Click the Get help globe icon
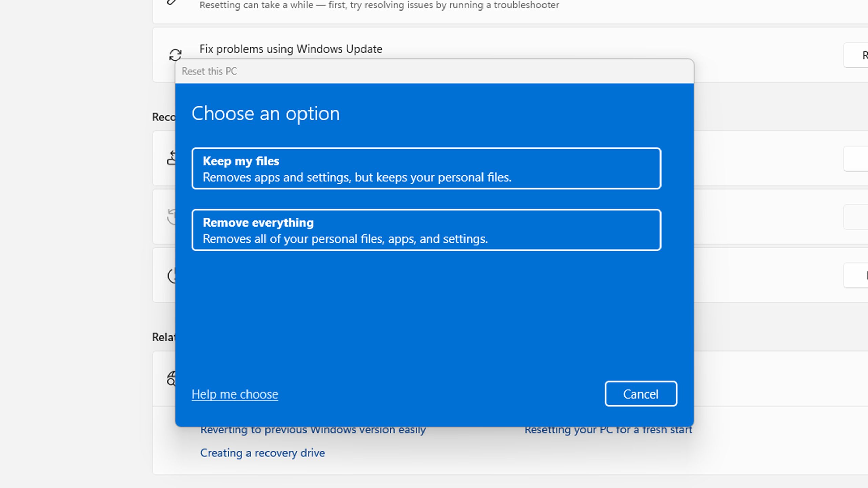This screenshot has width=868, height=488. (x=172, y=378)
